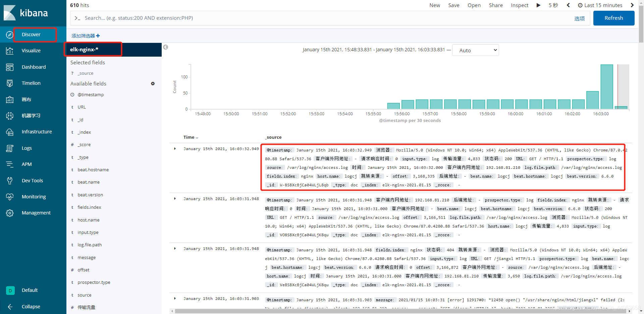The width and height of the screenshot is (644, 314).
Task: Open Management gear icon in sidebar
Action: (10, 213)
